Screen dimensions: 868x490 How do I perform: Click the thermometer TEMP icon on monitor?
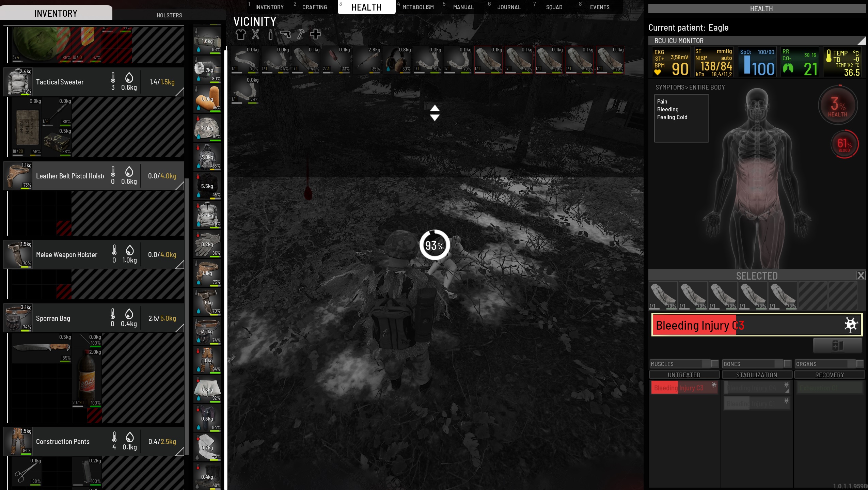pyautogui.click(x=828, y=56)
